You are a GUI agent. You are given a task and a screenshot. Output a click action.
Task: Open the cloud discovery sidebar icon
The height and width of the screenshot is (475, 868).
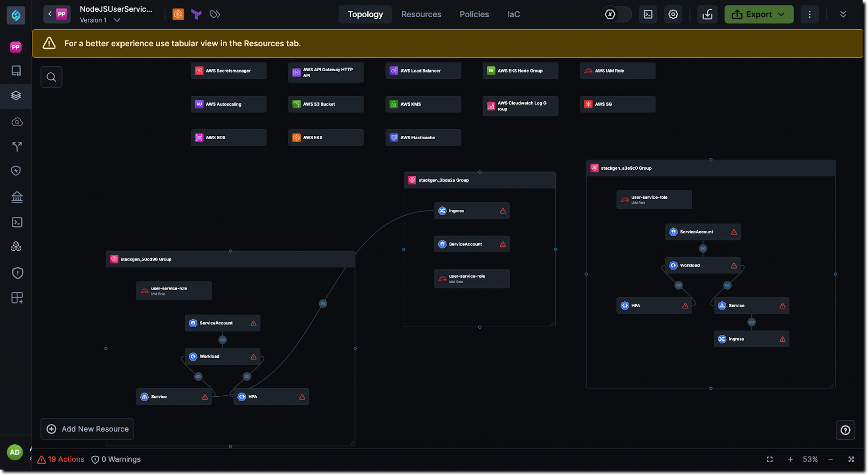[17, 122]
